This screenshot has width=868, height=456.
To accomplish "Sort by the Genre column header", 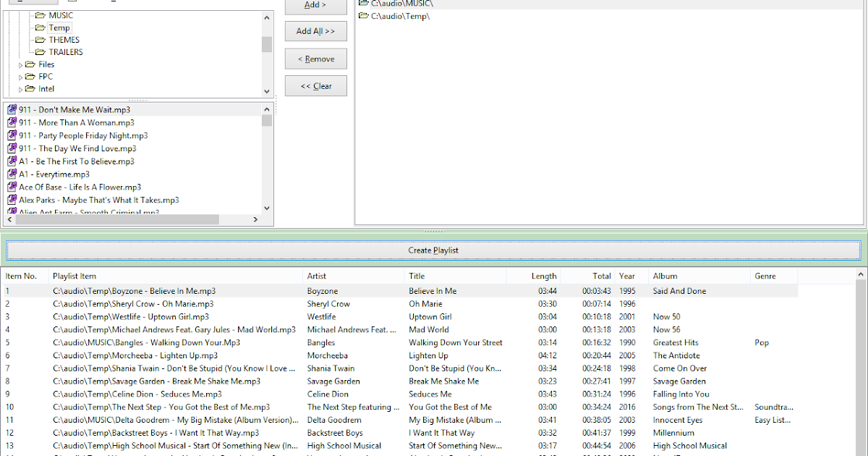I will pyautogui.click(x=775, y=276).
